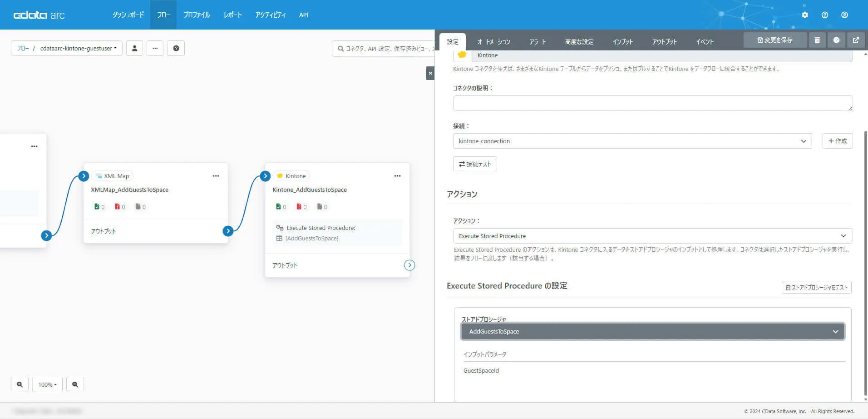This screenshot has width=868, height=419.
Task: Click the Kintone node input port
Action: (x=265, y=176)
